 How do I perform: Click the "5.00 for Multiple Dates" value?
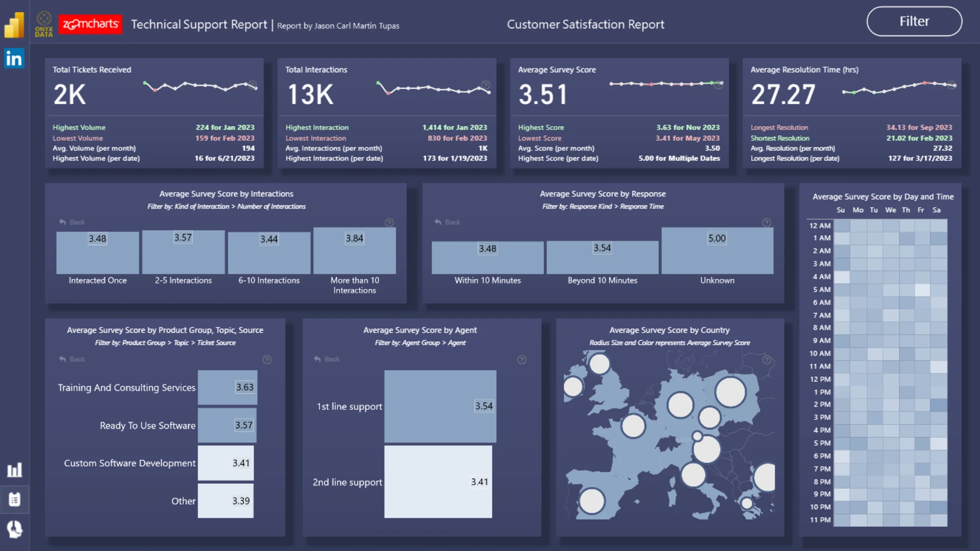(679, 159)
